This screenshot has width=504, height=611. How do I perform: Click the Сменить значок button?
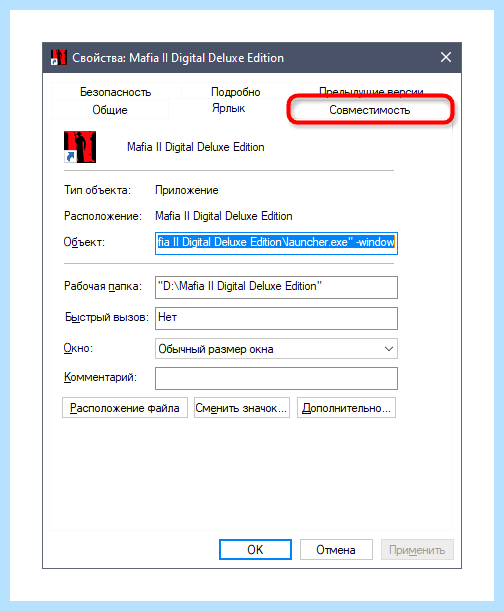242,408
